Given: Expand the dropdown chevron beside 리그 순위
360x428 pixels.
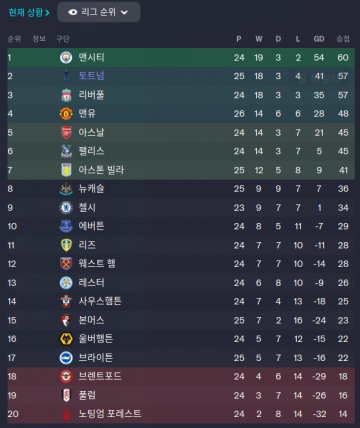Looking at the screenshot, I should click(124, 13).
